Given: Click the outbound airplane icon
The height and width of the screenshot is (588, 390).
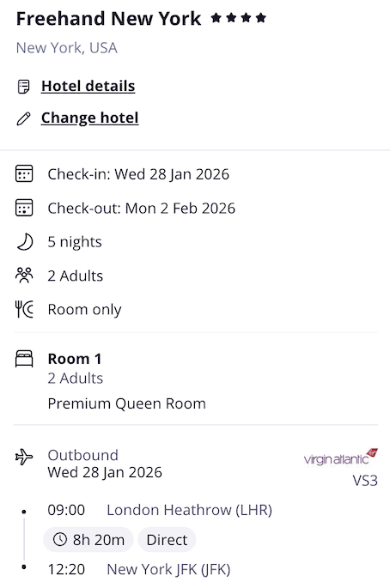Looking at the screenshot, I should pyautogui.click(x=24, y=458).
